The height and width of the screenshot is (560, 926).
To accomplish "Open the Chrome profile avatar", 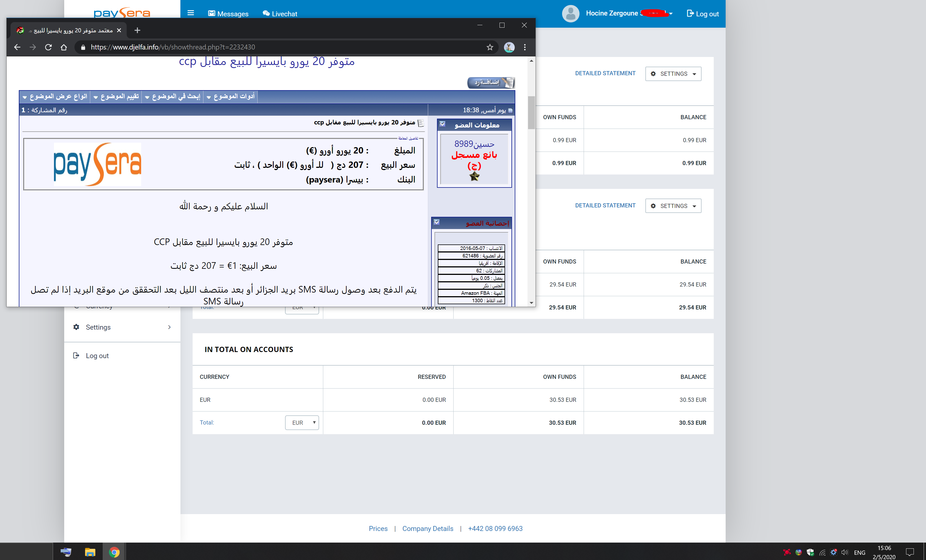I will point(509,47).
